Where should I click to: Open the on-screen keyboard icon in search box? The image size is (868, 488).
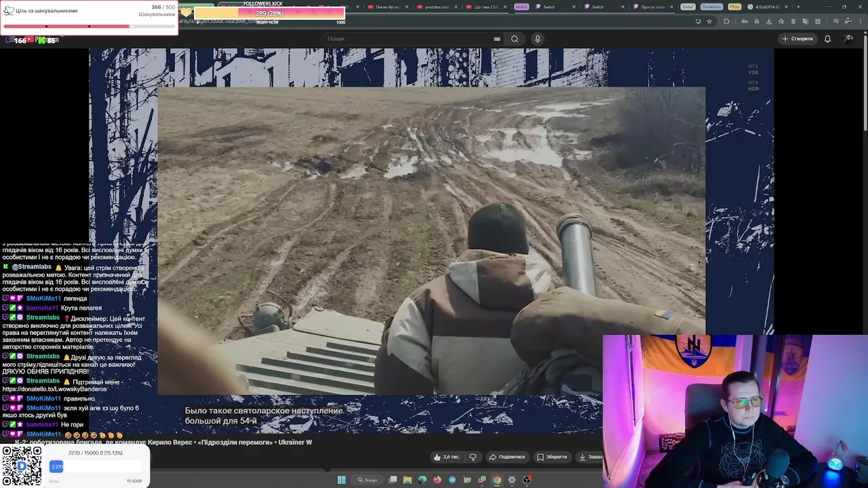[497, 39]
